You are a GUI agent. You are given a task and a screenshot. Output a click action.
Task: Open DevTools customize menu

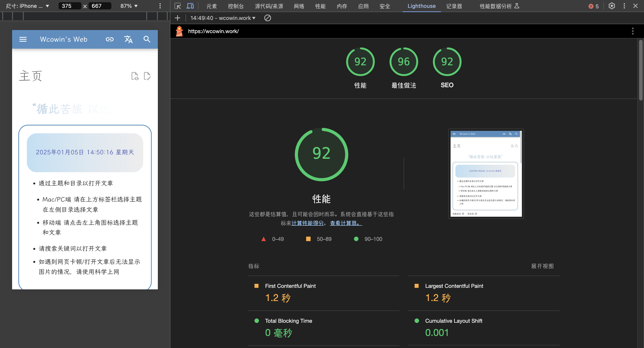coord(624,6)
